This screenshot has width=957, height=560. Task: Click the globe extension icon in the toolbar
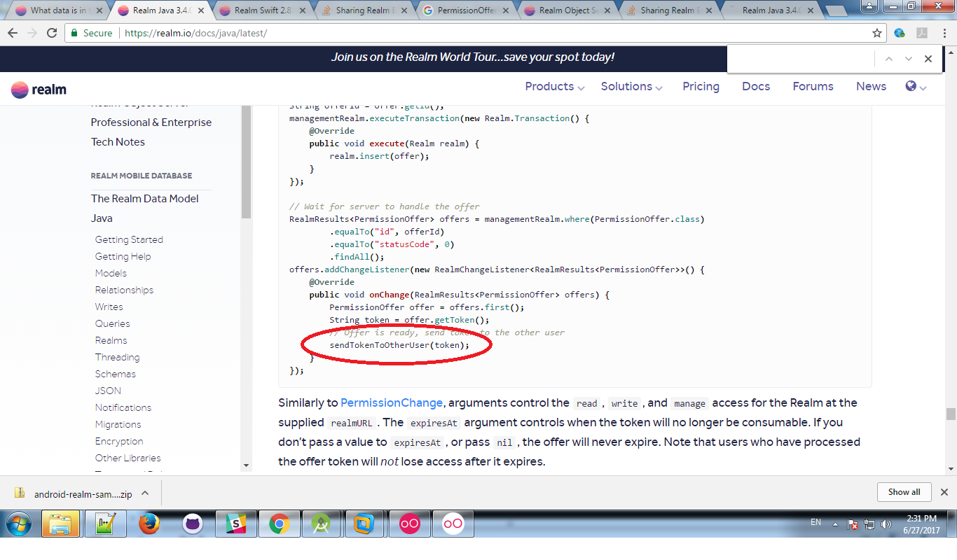coord(900,33)
